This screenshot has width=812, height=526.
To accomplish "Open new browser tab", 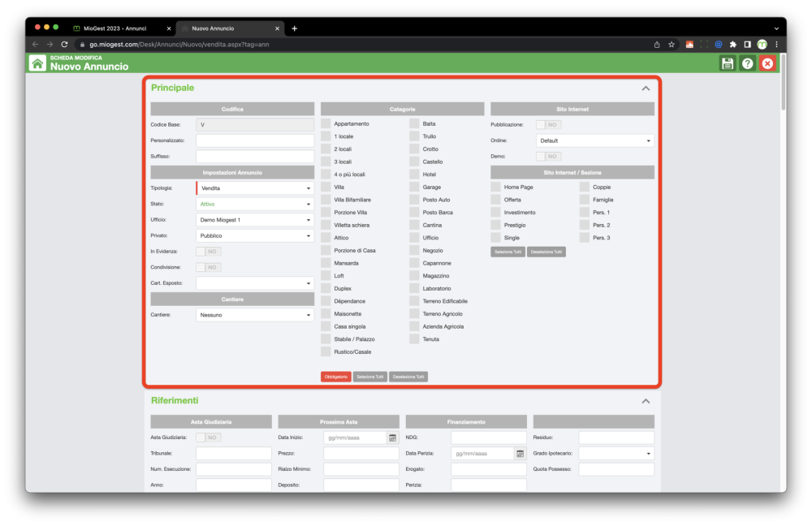I will [x=294, y=28].
